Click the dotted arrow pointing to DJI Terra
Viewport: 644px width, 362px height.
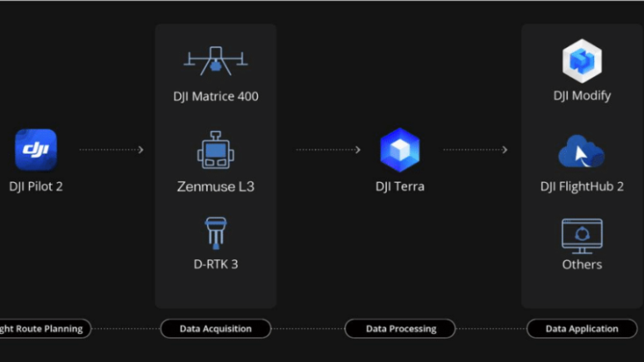(x=328, y=150)
